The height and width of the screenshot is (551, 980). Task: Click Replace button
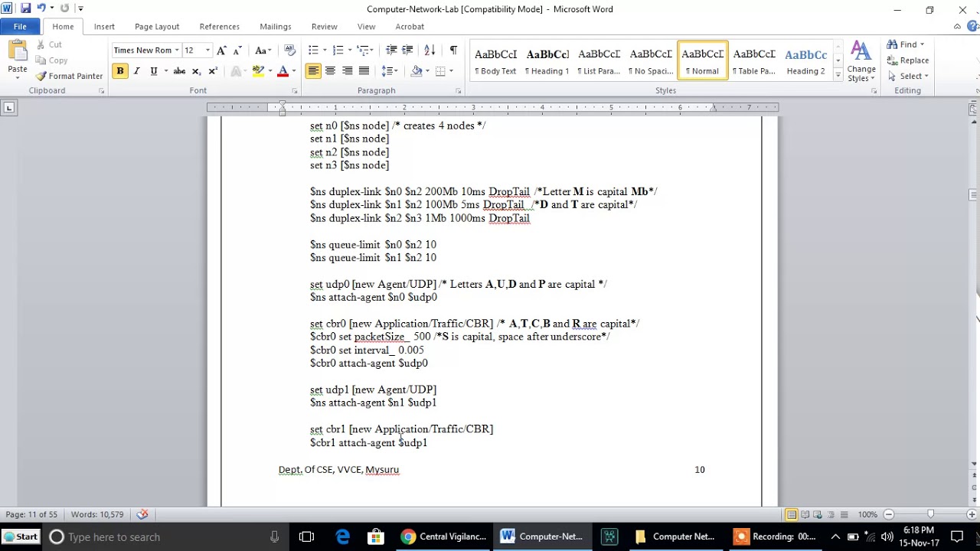(908, 60)
